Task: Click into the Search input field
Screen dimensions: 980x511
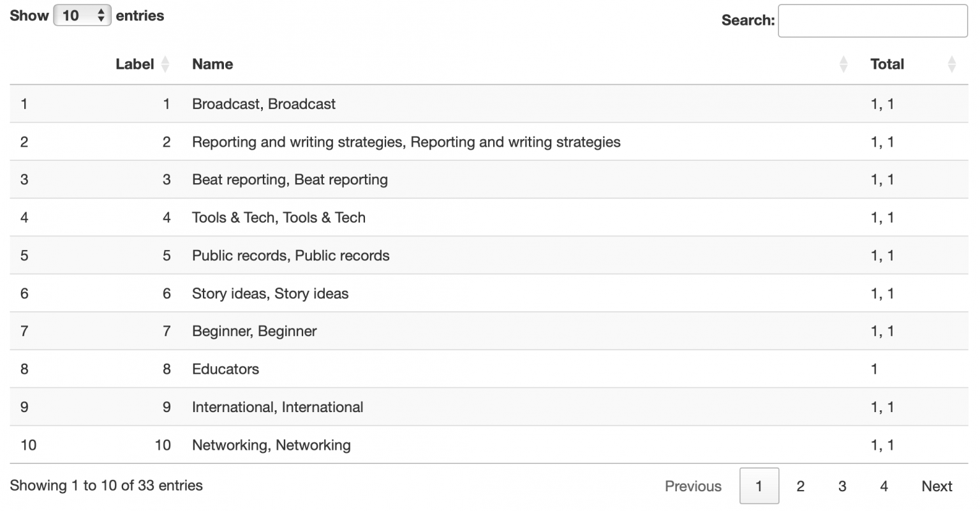Action: [x=872, y=21]
